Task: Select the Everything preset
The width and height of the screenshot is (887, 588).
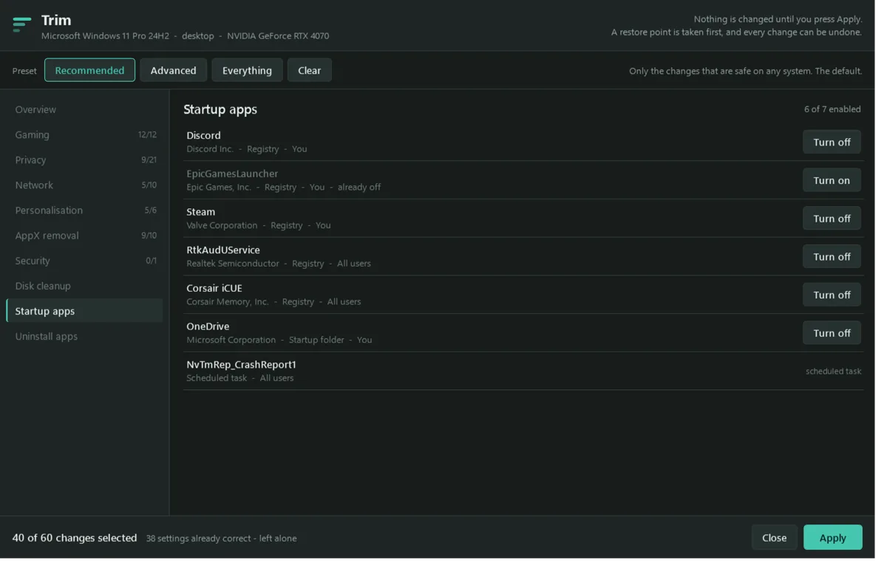Action: pyautogui.click(x=247, y=70)
